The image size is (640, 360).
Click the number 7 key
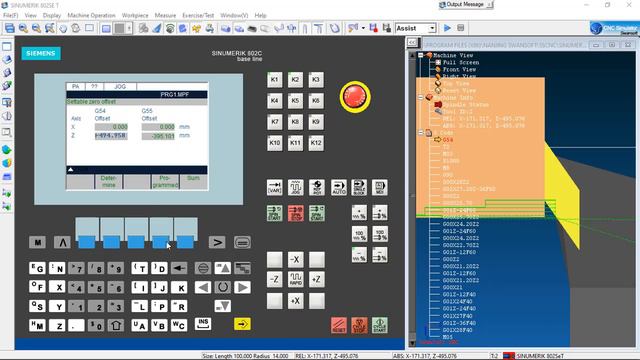pos(76,268)
